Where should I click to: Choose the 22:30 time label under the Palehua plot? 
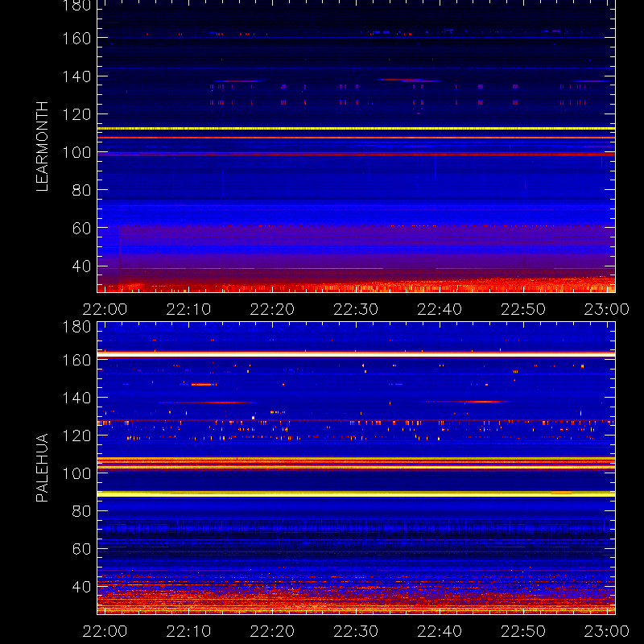pyautogui.click(x=356, y=631)
